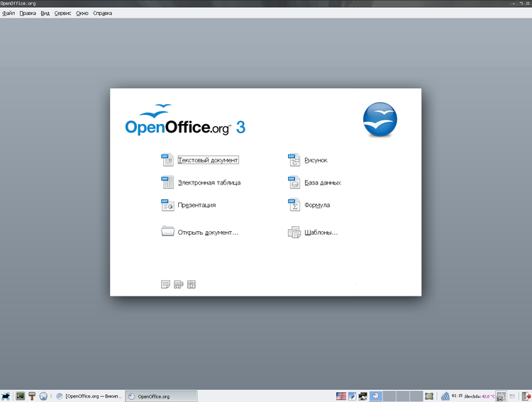The height and width of the screenshot is (402, 532).
Task: Click Открыть документ… link
Action: [x=208, y=233]
